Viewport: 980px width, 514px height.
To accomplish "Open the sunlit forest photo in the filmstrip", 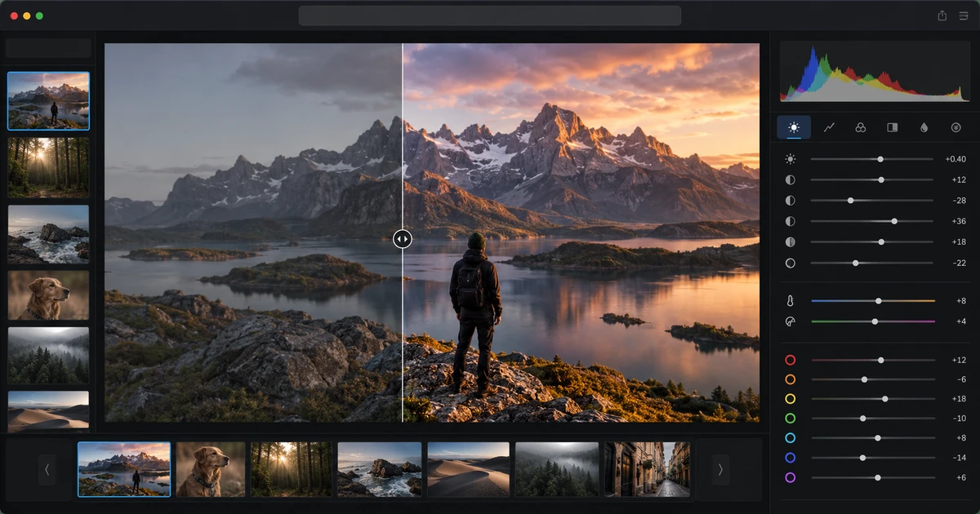I will [x=292, y=470].
